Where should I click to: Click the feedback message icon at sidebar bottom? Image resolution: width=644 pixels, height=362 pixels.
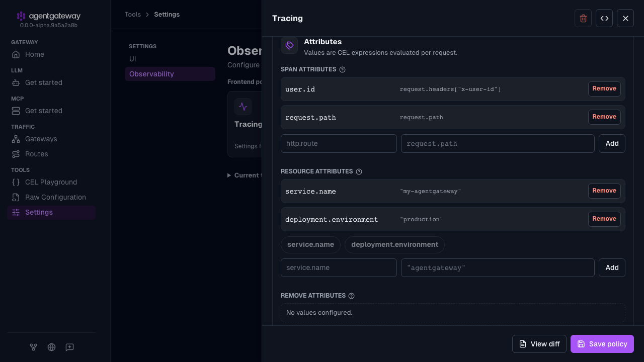pos(69,347)
